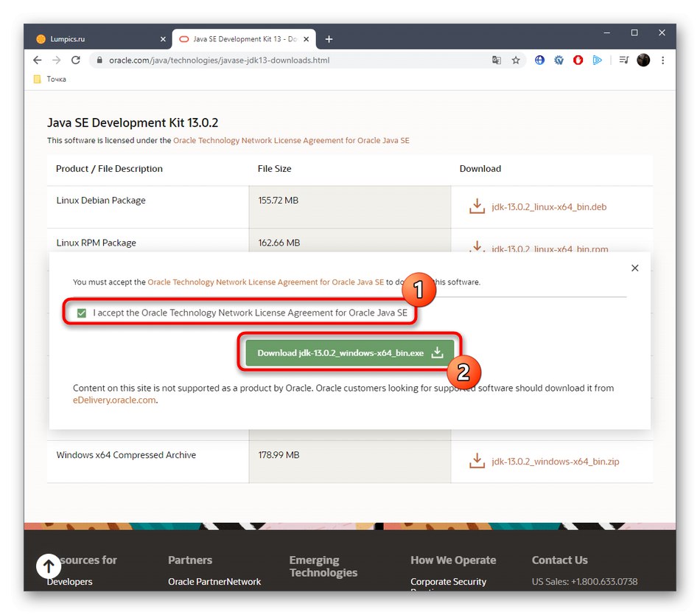
Task: Click the download icon for Linux Debian package
Action: (x=477, y=206)
